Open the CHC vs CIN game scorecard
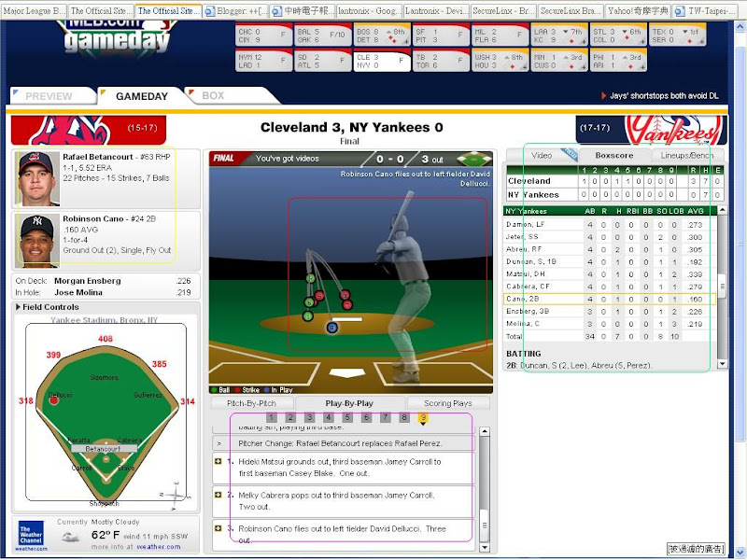747x560 pixels. (264, 35)
